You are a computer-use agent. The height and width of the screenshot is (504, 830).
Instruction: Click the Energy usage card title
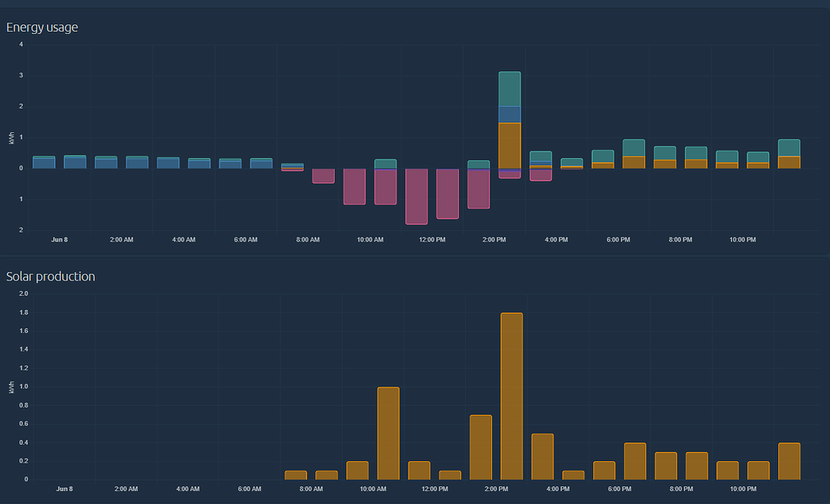pos(41,27)
